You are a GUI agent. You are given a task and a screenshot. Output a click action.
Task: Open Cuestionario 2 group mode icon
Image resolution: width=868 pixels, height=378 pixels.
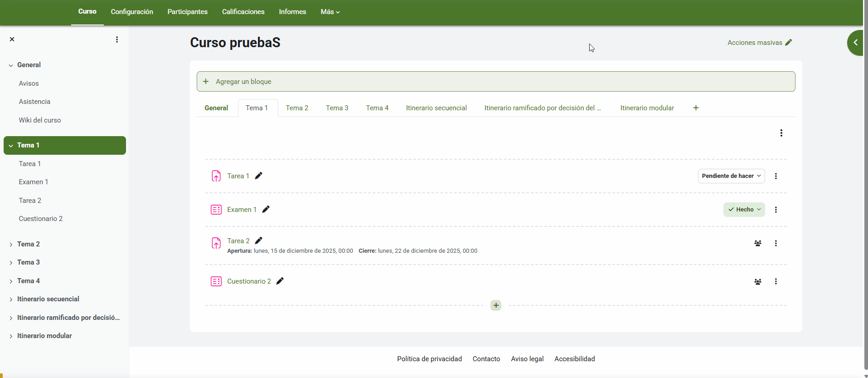757,281
